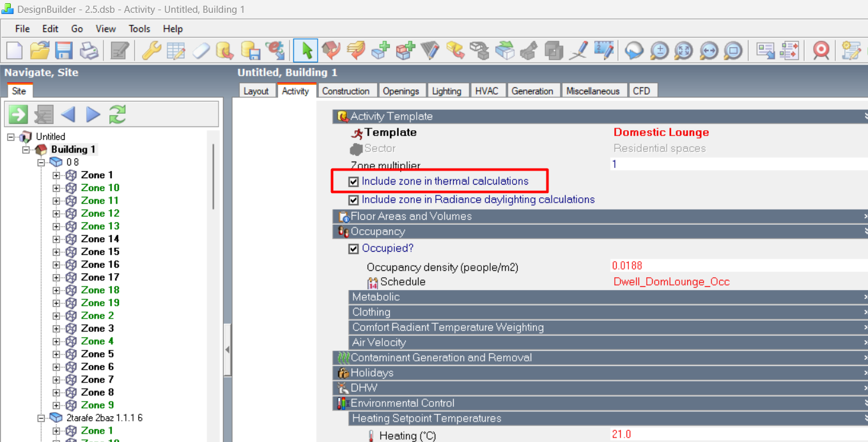Open the Tools menu
The width and height of the screenshot is (868, 442).
tap(139, 29)
